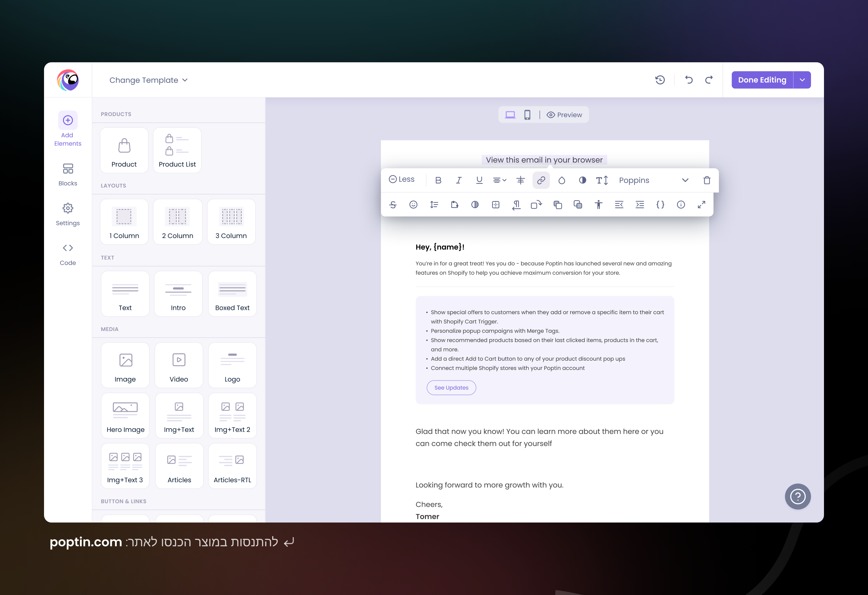Add an Intro text element
The image size is (868, 595).
[178, 294]
